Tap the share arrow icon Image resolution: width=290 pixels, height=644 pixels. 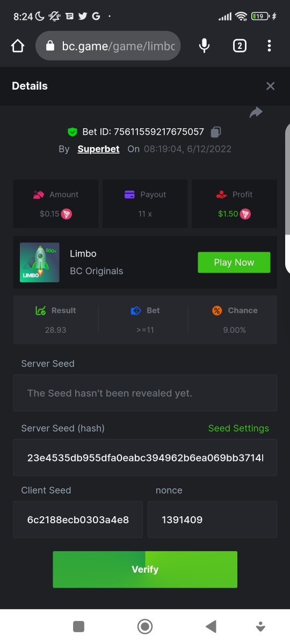pyautogui.click(x=256, y=112)
